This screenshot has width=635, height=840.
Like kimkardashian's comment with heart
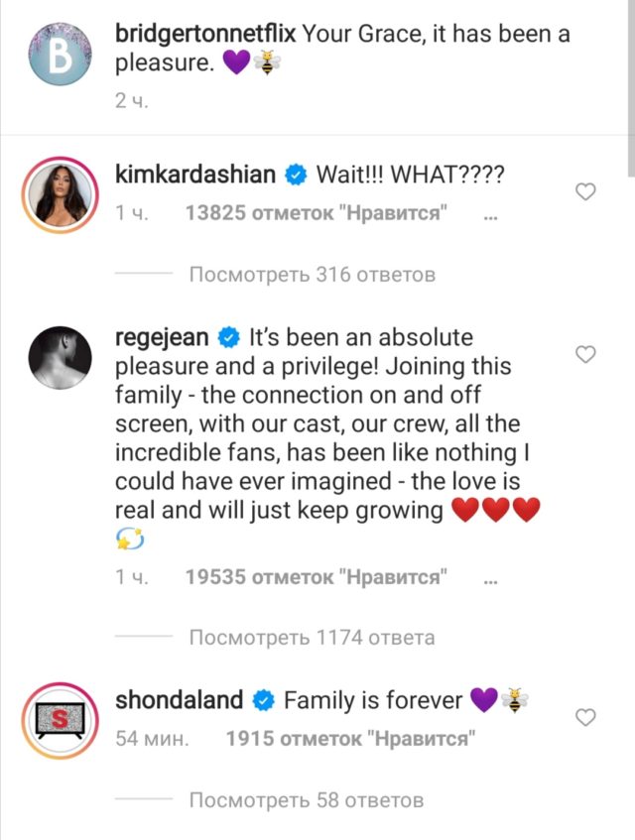[586, 192]
